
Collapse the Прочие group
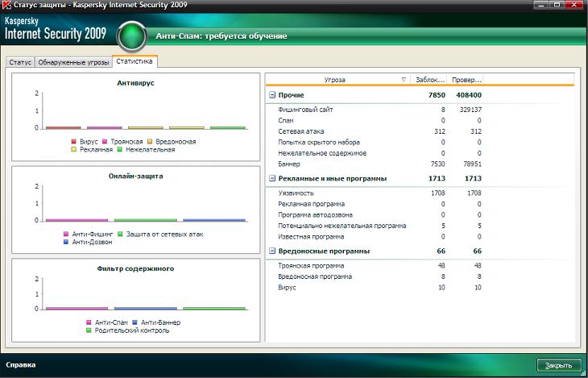click(x=272, y=95)
